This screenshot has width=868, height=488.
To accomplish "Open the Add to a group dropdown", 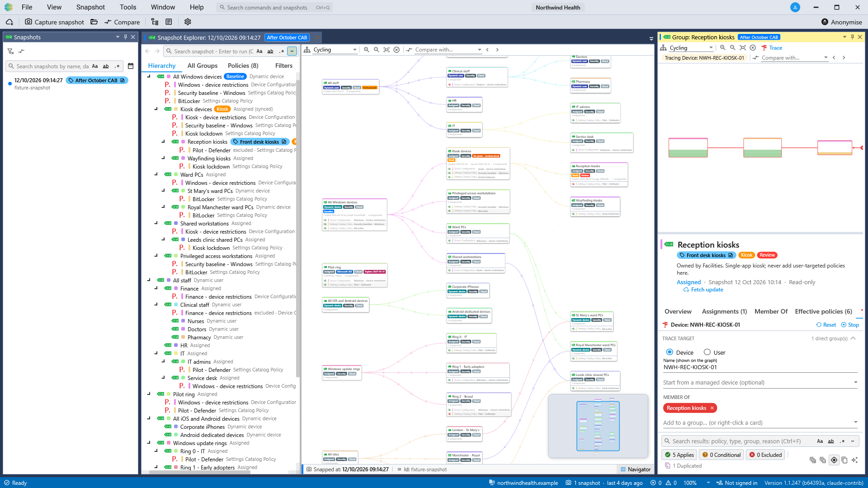I will (x=760, y=422).
